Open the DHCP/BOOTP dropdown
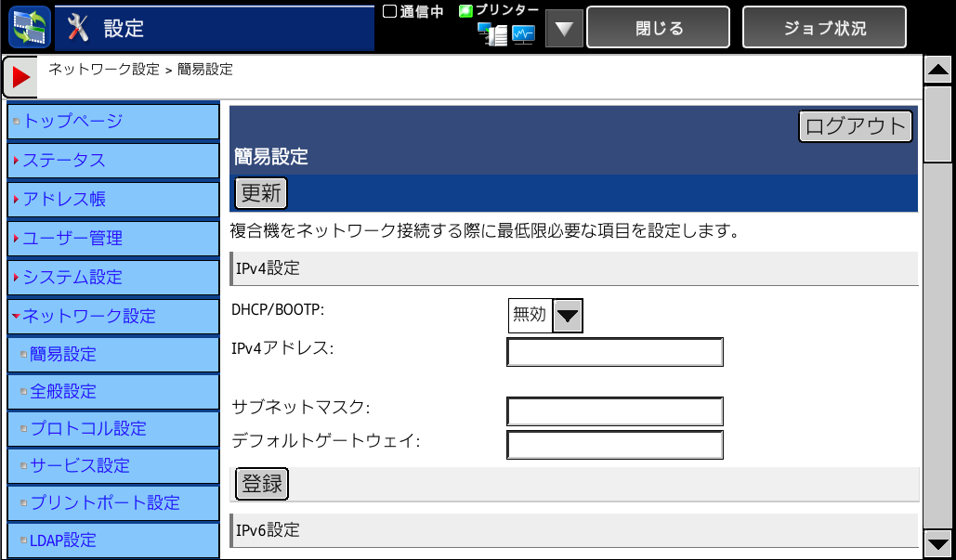This screenshot has height=560, width=956. [569, 316]
